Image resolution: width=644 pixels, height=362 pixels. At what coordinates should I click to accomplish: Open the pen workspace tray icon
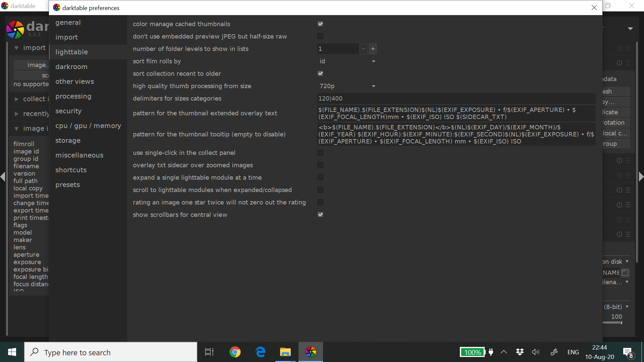554,352
